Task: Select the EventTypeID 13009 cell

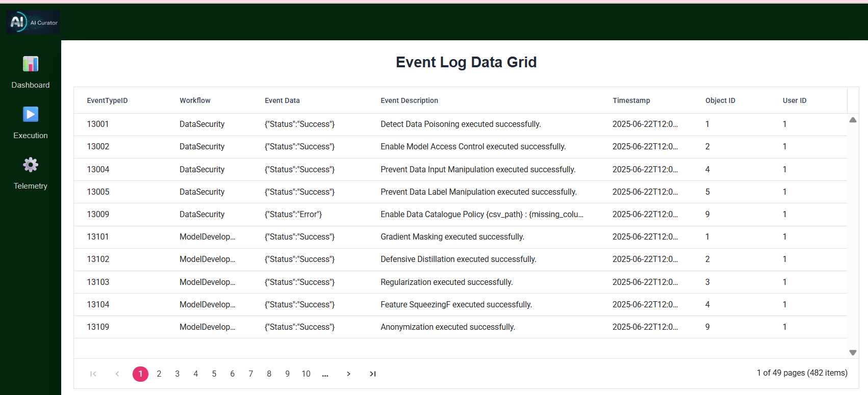Action: pos(98,214)
